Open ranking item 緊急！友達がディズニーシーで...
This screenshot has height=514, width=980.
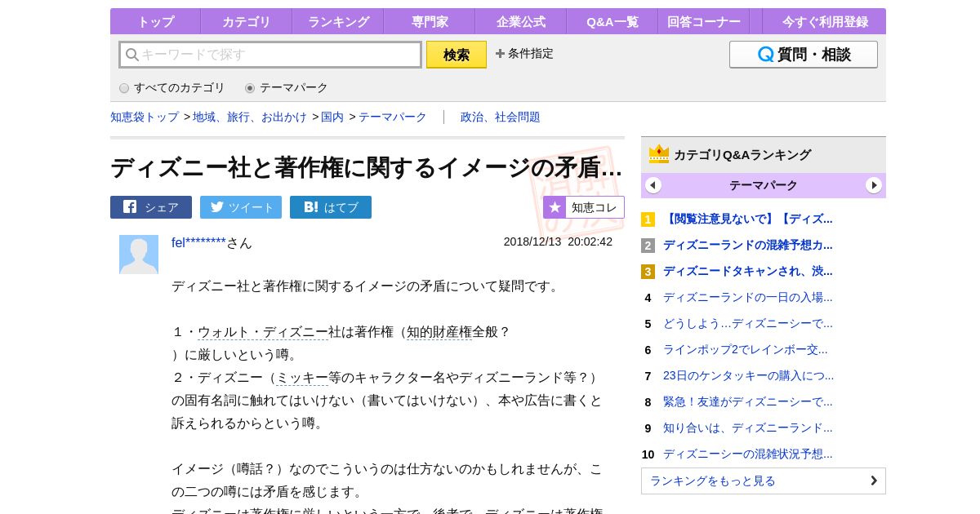[x=748, y=401]
